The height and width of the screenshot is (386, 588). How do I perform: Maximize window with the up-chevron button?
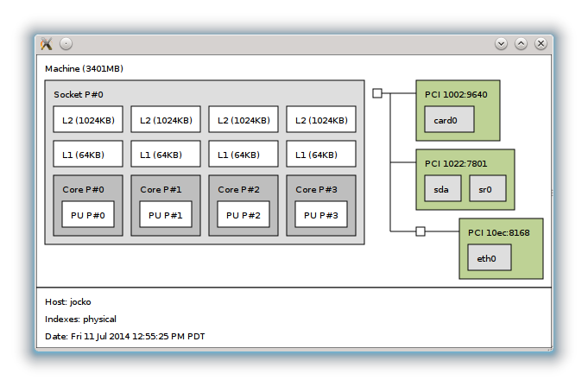[x=522, y=43]
